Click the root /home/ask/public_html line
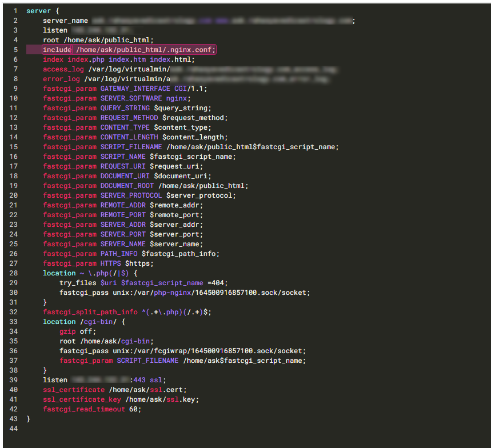 [x=98, y=40]
